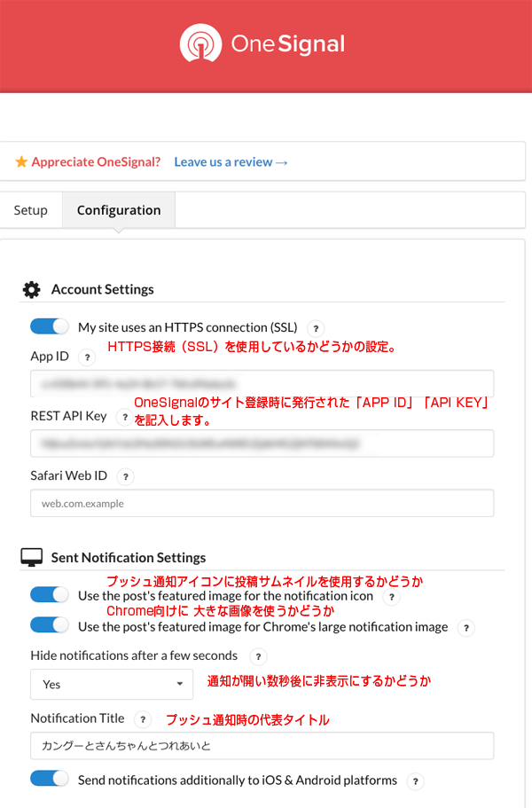Open help tooltip next to Notification Title
The width and height of the screenshot is (532, 808).
(144, 719)
